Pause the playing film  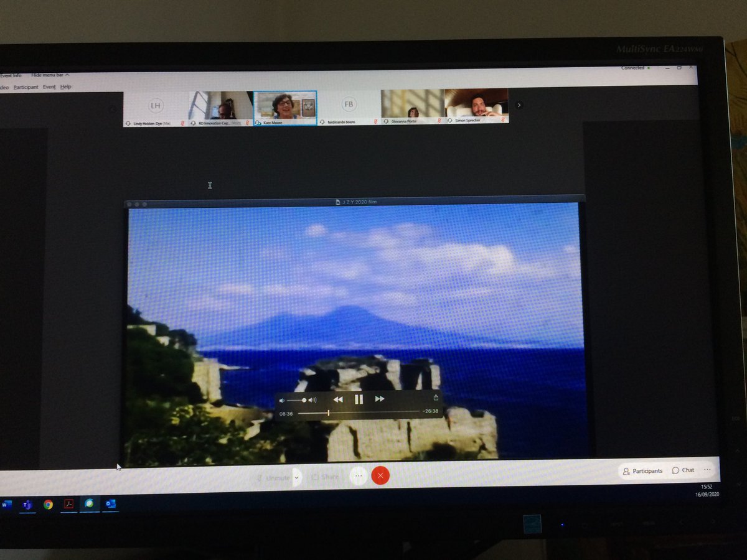(359, 399)
